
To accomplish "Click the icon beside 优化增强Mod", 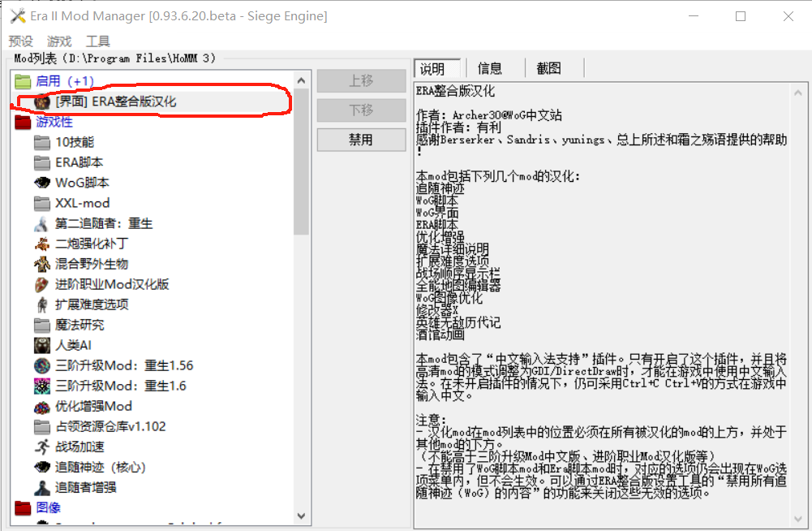I will [42, 407].
